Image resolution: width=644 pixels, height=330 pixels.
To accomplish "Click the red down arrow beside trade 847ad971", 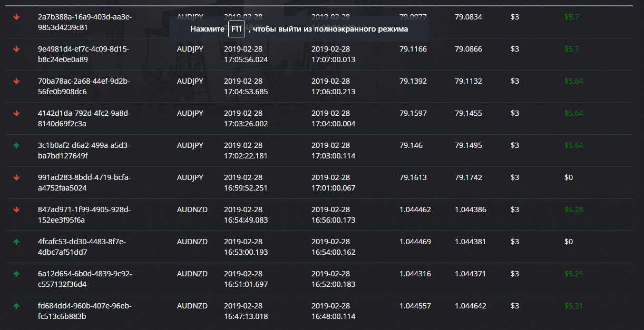I will pos(16,210).
